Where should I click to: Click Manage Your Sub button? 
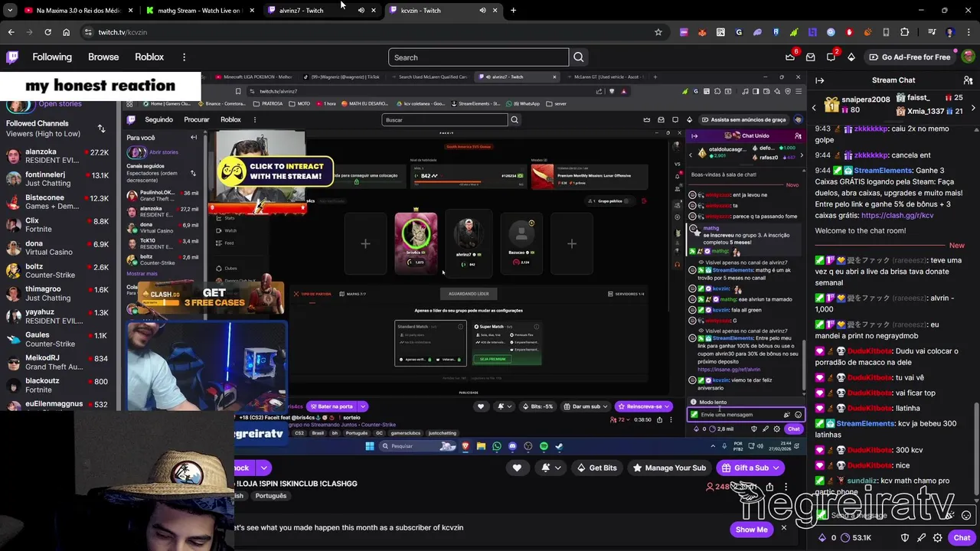point(669,468)
